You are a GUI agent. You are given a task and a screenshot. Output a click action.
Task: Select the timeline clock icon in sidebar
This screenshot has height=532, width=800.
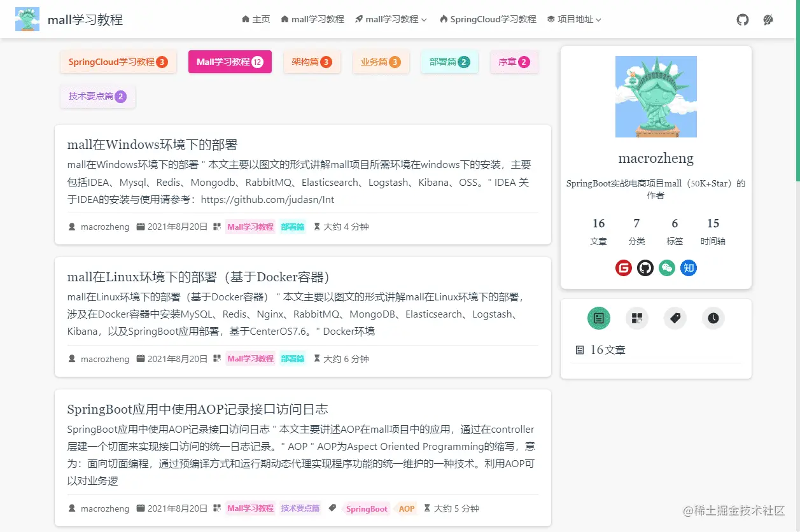click(713, 318)
